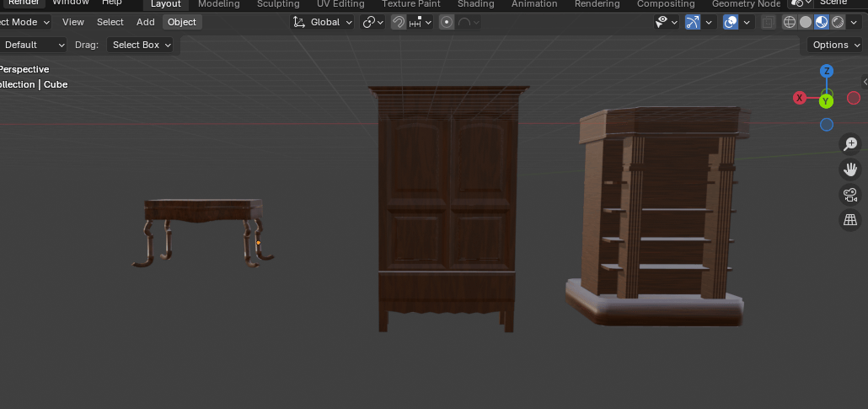
Task: Open the Render menu
Action: point(24,3)
